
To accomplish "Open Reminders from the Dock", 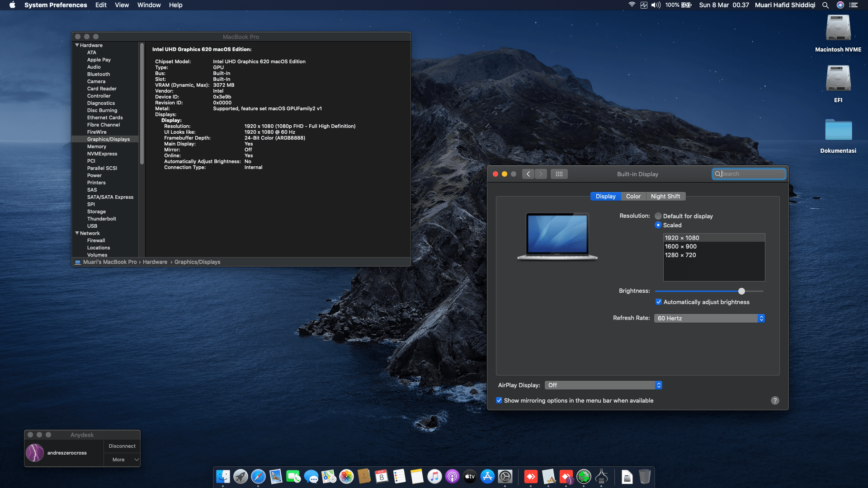I will click(x=399, y=476).
